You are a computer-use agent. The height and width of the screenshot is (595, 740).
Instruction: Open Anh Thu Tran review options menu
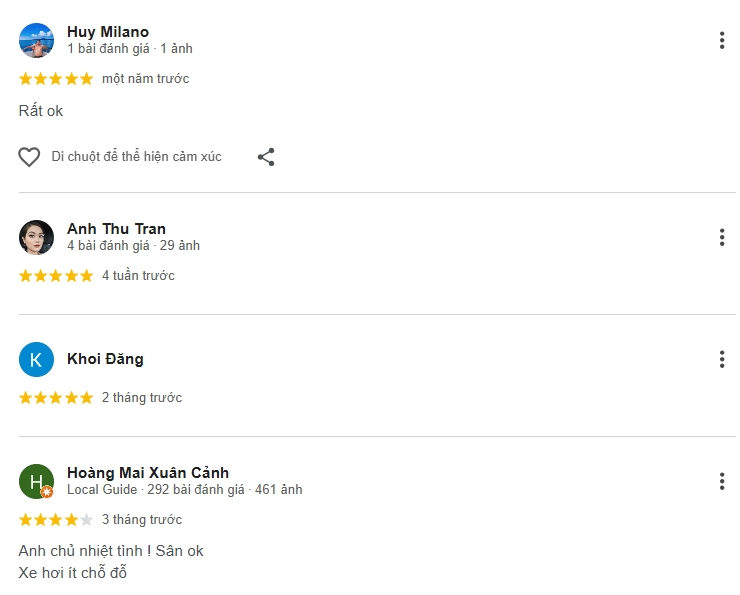(x=721, y=237)
